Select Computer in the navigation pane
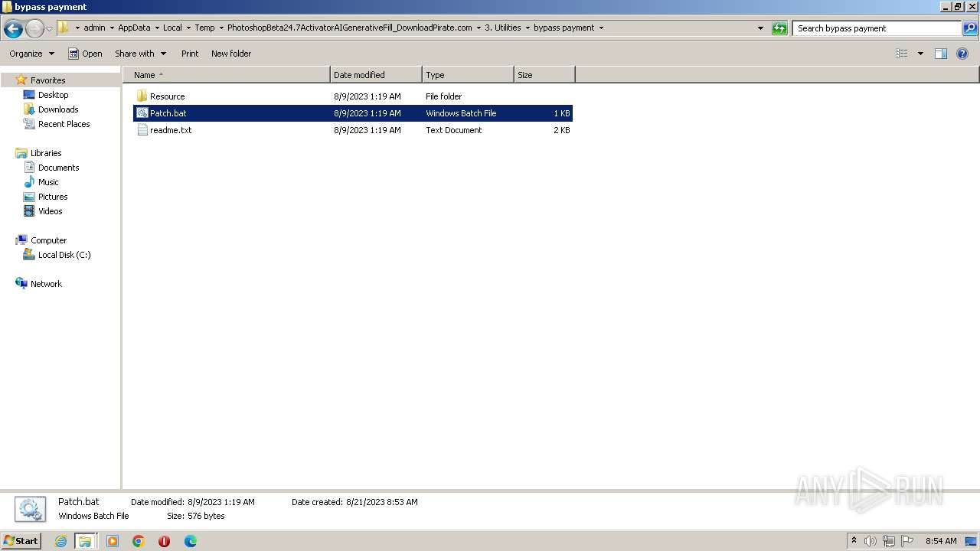The width and height of the screenshot is (980, 551). (x=48, y=240)
